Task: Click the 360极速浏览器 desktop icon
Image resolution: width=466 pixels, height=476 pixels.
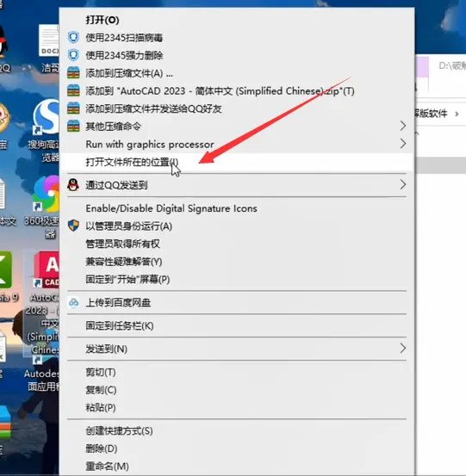Action: [46, 195]
